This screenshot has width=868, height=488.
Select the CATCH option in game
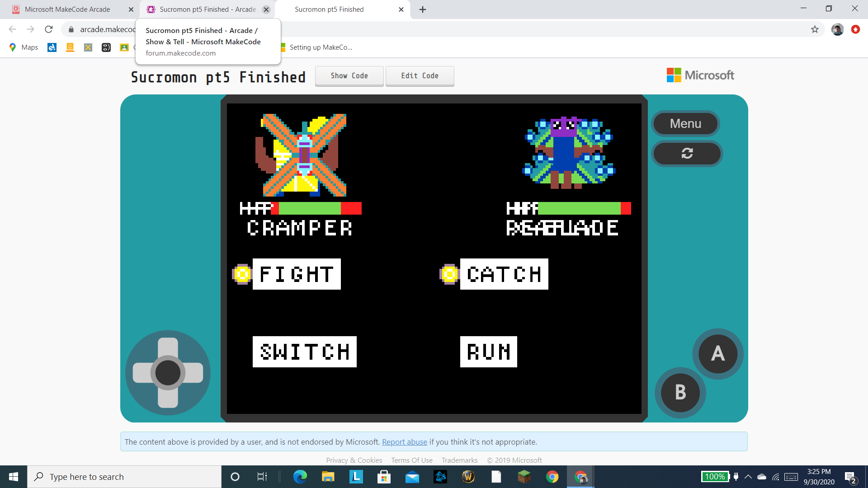coord(504,274)
